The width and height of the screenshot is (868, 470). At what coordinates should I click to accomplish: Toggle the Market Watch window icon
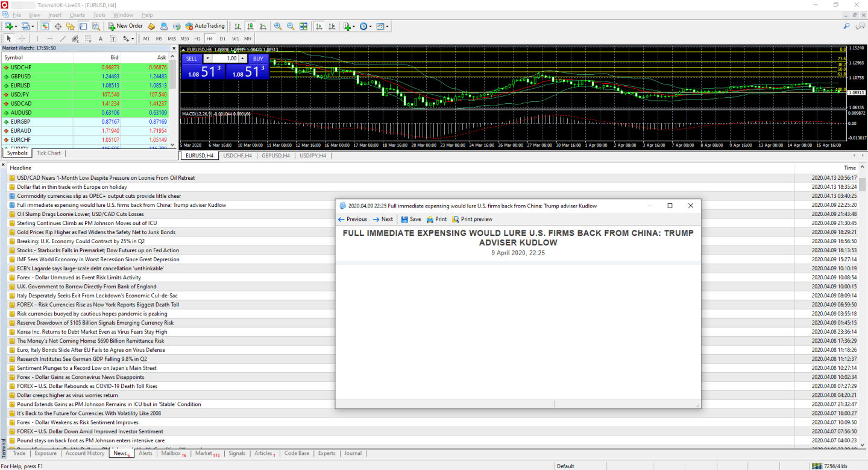pyautogui.click(x=45, y=26)
